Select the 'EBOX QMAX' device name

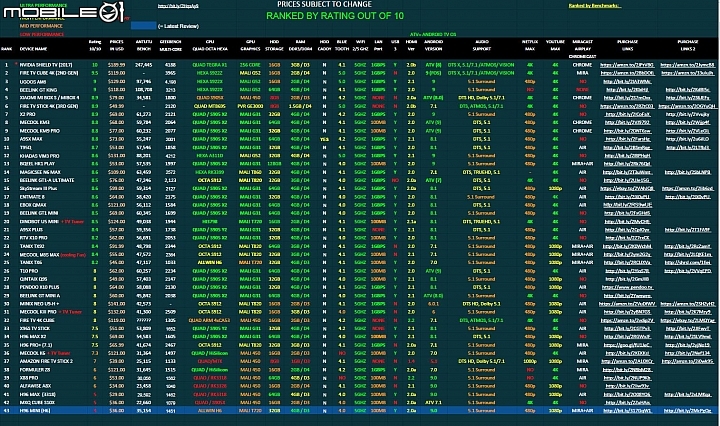(x=32, y=205)
